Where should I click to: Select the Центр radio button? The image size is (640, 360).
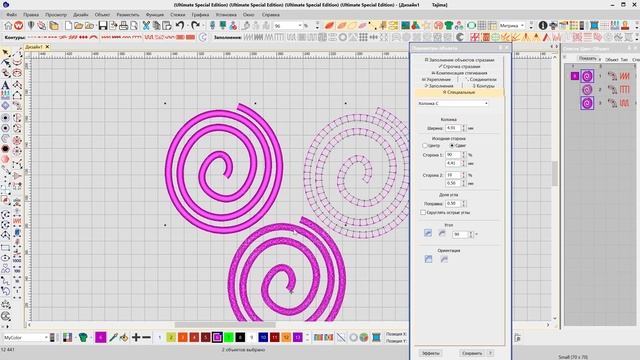(x=424, y=145)
